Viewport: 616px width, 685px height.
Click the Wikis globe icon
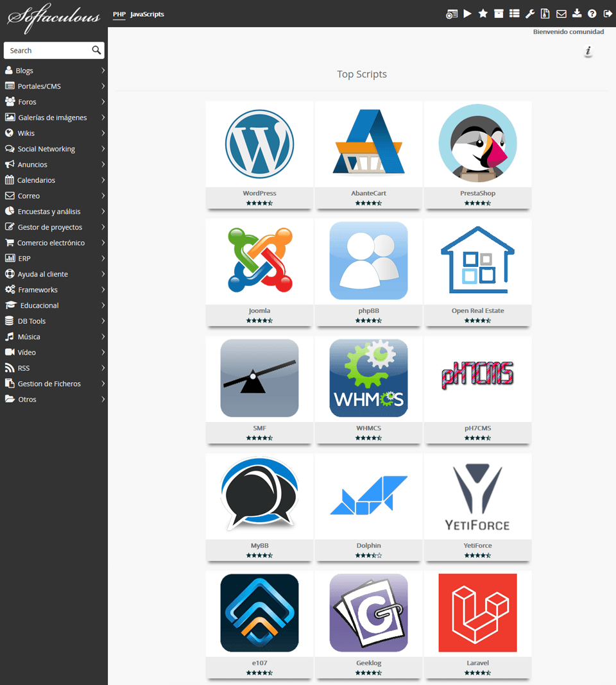coord(9,133)
